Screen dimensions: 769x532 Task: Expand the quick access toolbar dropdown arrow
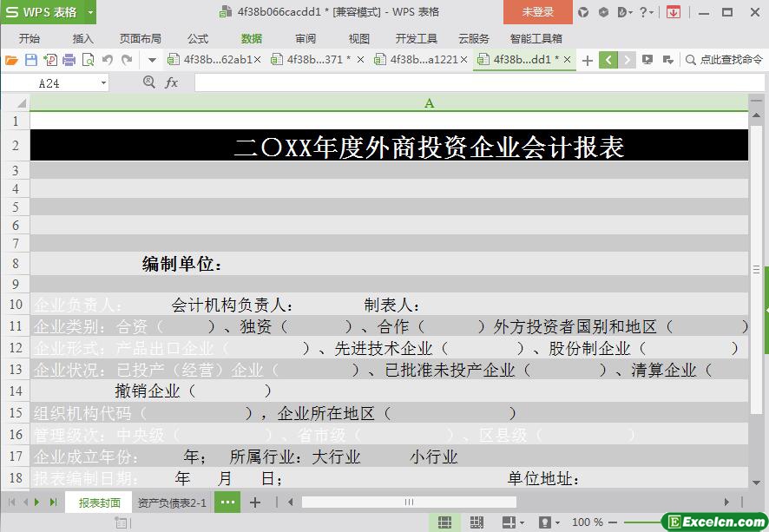(152, 60)
